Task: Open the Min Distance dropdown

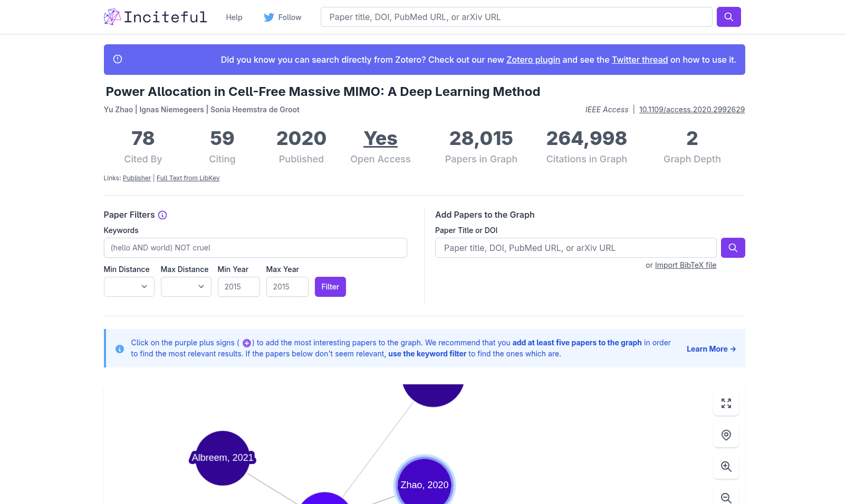Action: [x=129, y=287]
